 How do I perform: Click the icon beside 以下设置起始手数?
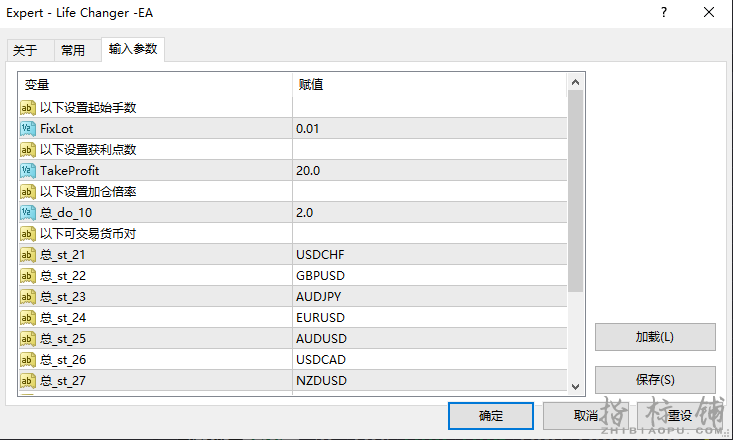pyautogui.click(x=28, y=108)
